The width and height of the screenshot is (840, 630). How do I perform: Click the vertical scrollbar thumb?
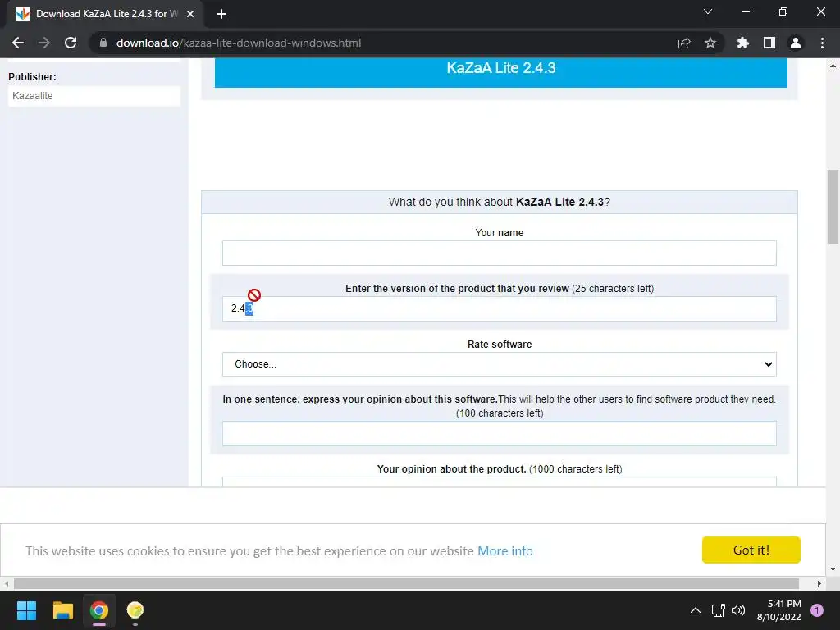[x=833, y=206]
